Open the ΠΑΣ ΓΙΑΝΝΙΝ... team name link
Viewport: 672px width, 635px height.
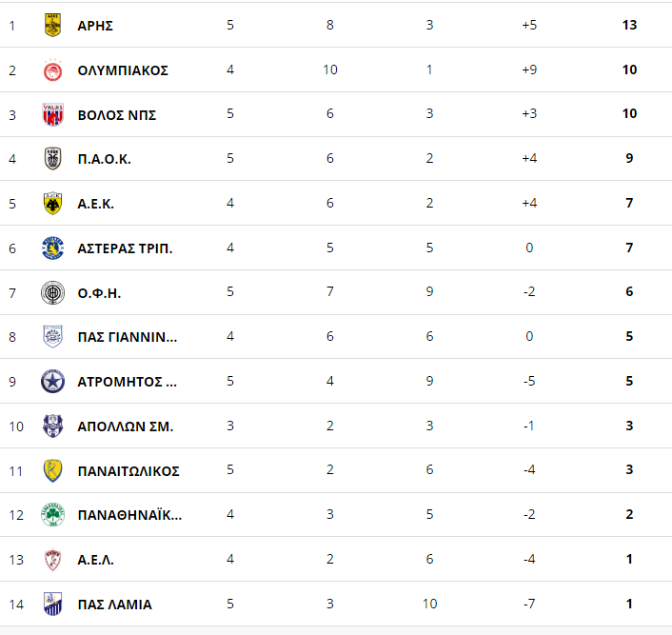(x=128, y=337)
